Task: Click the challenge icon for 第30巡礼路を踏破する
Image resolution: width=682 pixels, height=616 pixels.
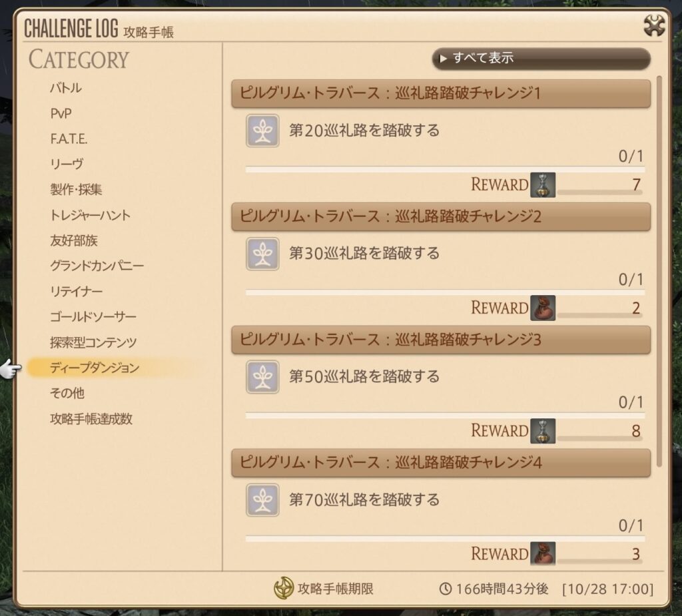Action: tap(262, 254)
